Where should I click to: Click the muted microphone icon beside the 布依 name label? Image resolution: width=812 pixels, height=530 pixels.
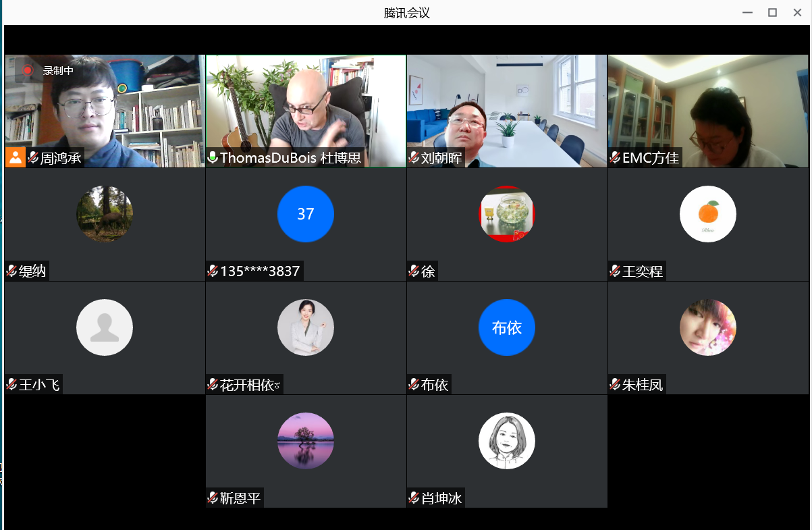coord(414,385)
